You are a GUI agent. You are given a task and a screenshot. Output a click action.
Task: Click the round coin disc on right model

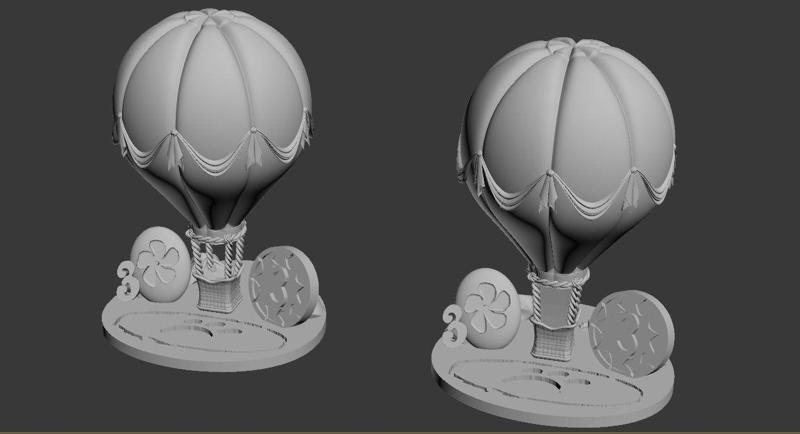(632, 333)
